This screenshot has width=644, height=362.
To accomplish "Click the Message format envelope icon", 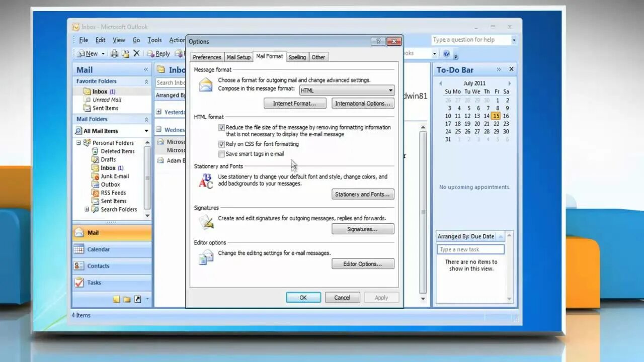I will pos(206,84).
